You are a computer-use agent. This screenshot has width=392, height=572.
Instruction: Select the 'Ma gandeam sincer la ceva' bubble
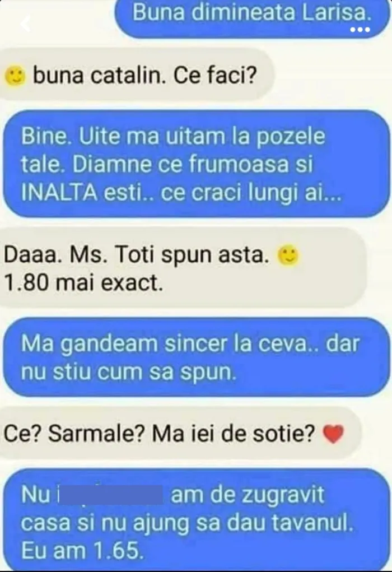197,357
